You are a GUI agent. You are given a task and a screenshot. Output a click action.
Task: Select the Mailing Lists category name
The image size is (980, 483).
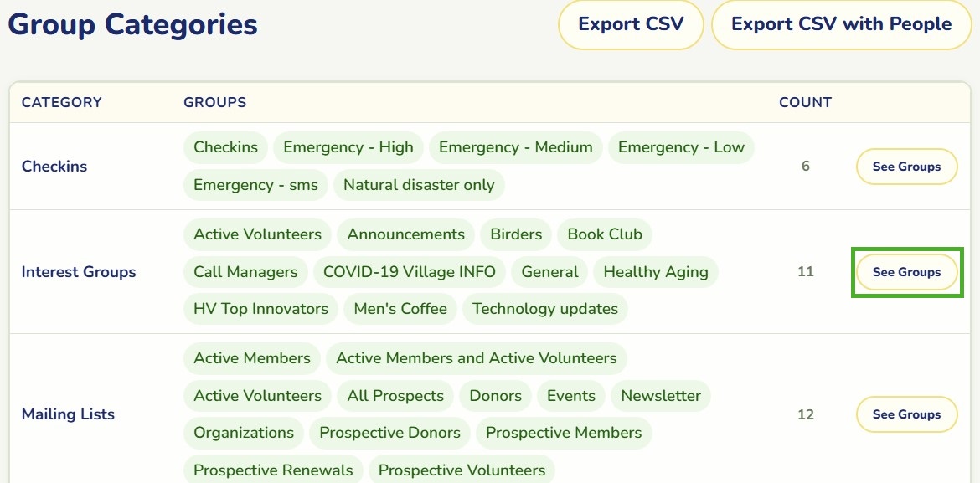pyautogui.click(x=68, y=414)
